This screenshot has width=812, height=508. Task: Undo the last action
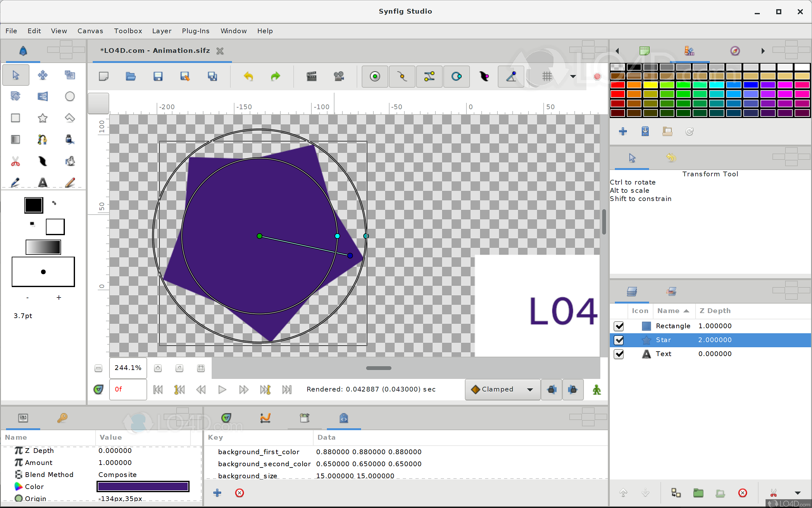[x=248, y=77]
